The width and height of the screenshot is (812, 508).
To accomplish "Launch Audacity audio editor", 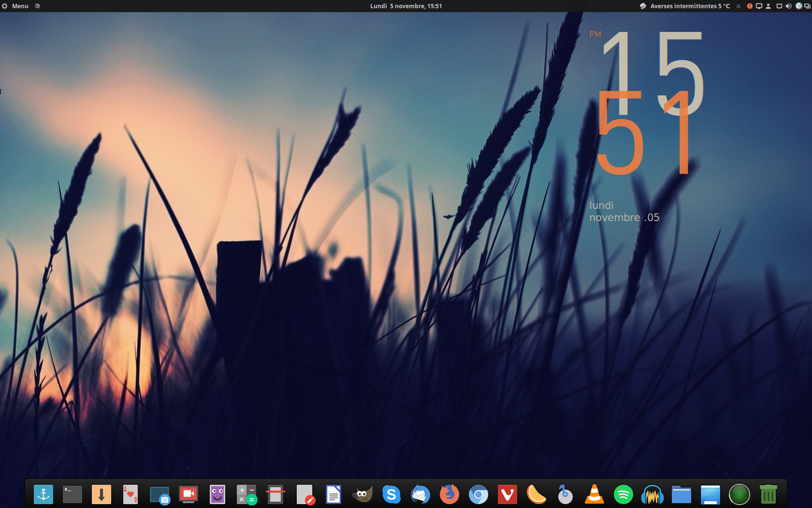I will [653, 494].
